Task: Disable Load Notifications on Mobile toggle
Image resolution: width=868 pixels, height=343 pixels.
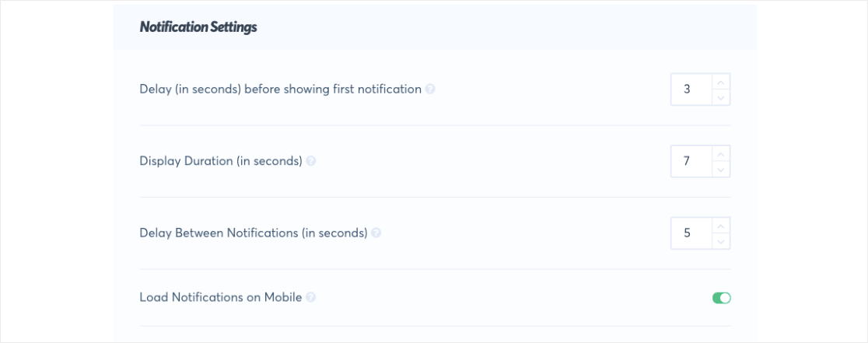Action: tap(722, 298)
